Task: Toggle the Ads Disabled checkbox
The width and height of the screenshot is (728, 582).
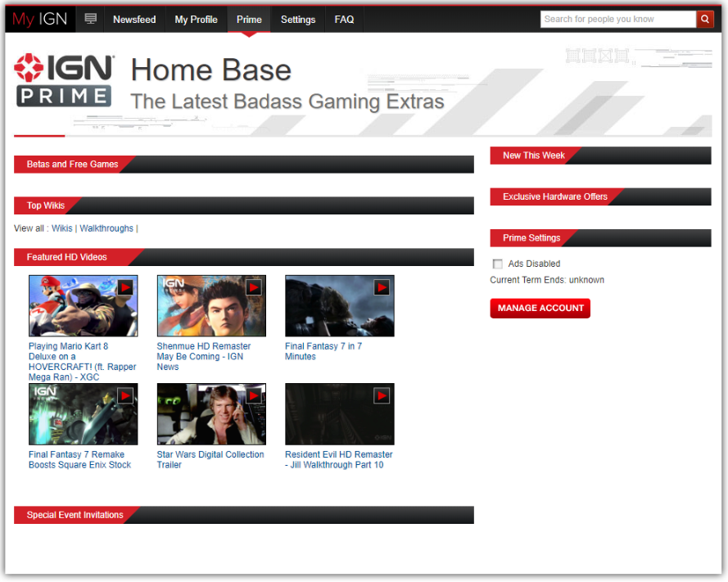Action: pos(498,264)
